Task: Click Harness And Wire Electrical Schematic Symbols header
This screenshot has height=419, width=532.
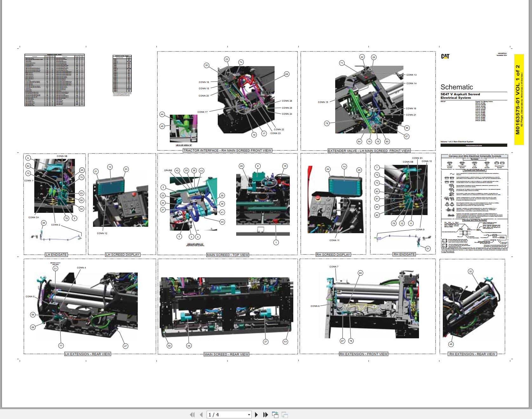Action: coord(475,156)
